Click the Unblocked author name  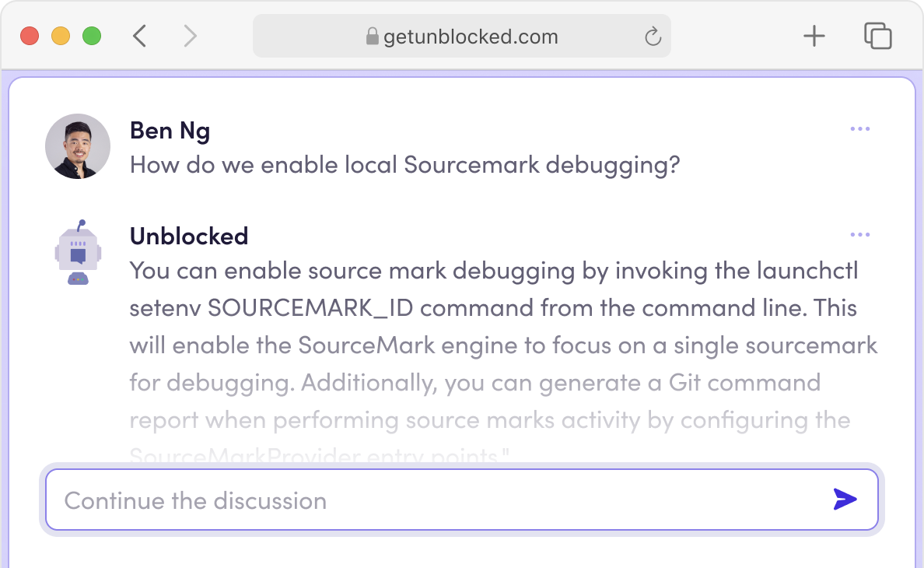189,236
